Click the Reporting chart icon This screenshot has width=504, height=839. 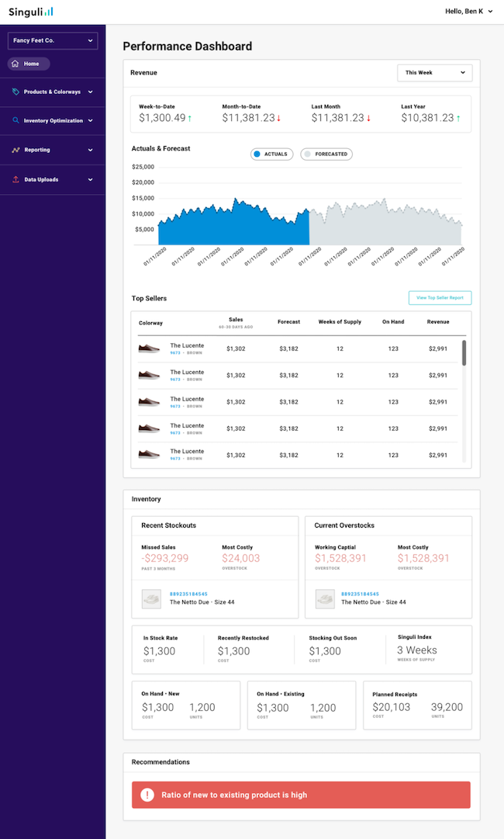(16, 150)
